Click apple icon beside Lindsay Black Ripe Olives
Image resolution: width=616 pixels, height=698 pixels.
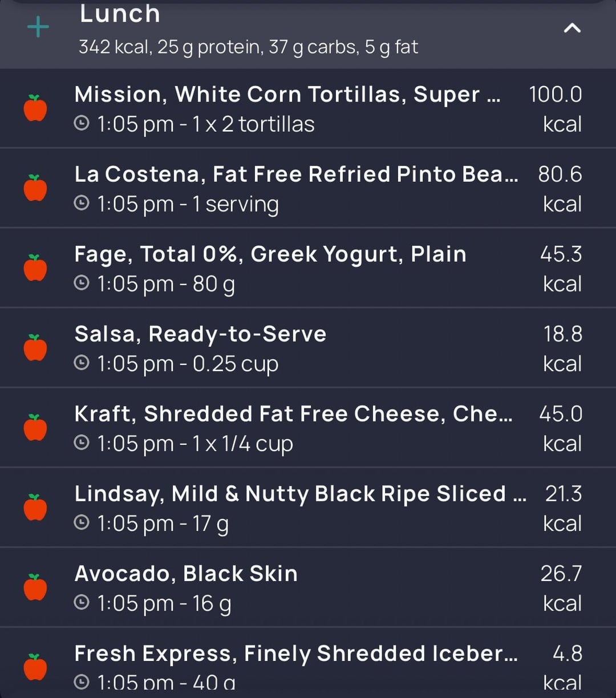click(35, 507)
